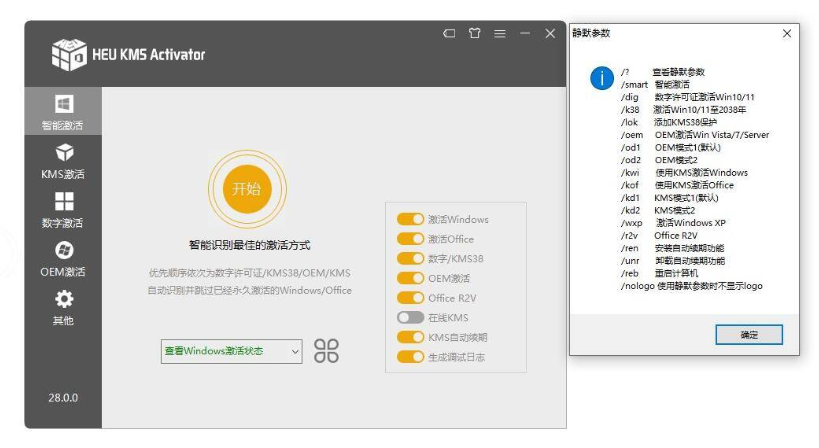
Task: Click the /reb 重启计算机 line
Action: coord(659,273)
